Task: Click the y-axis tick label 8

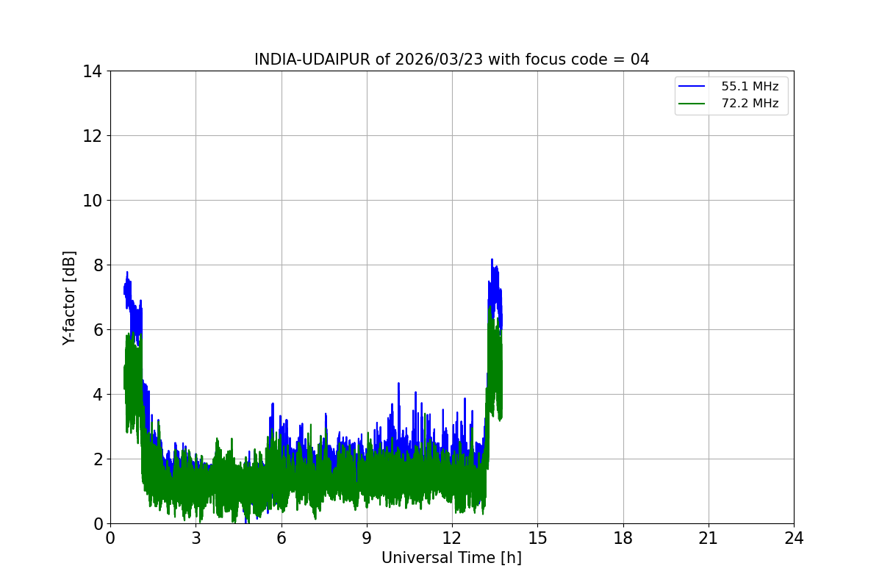Action: [x=96, y=265]
